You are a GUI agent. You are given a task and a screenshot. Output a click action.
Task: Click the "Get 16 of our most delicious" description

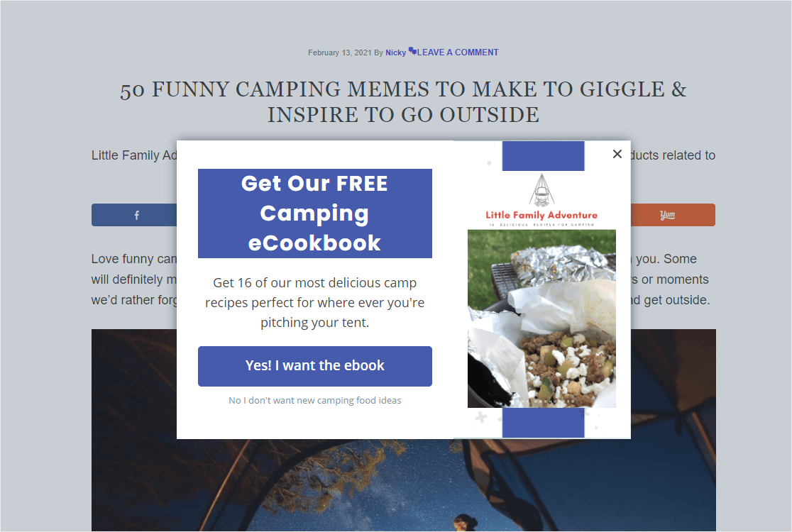314,302
